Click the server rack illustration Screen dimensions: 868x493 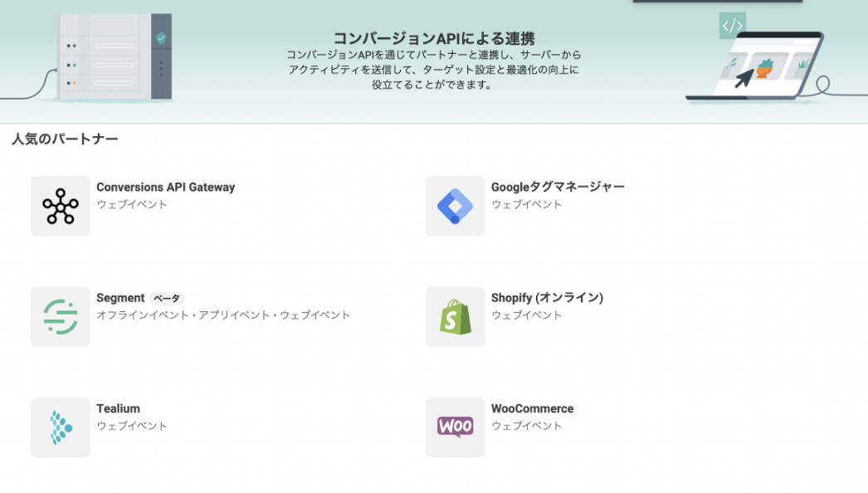point(115,56)
